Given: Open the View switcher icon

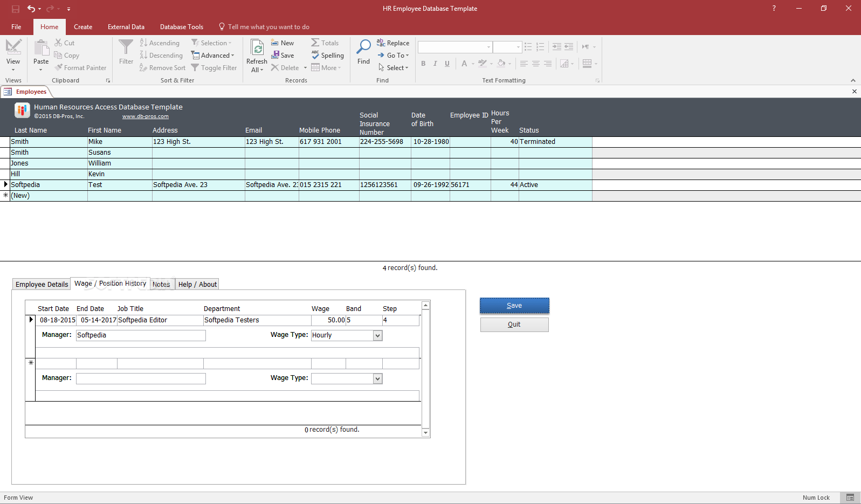Looking at the screenshot, I should click(13, 47).
